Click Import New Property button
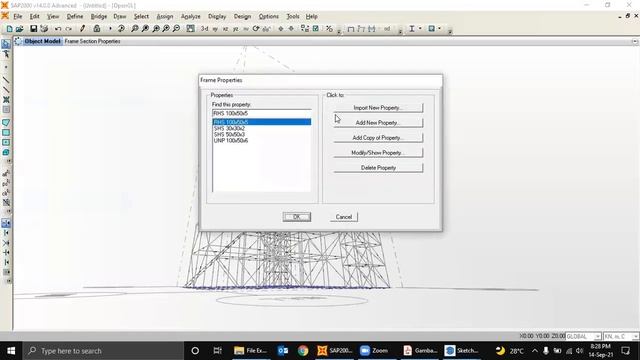This screenshot has width=640, height=360. (378, 108)
